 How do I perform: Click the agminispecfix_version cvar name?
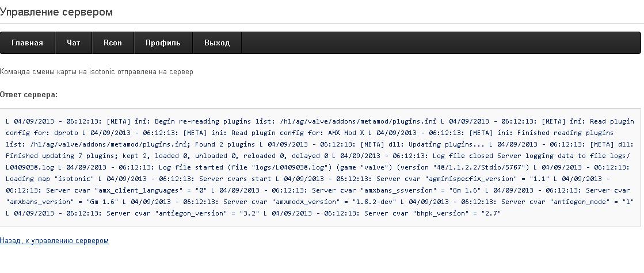(x=474, y=179)
